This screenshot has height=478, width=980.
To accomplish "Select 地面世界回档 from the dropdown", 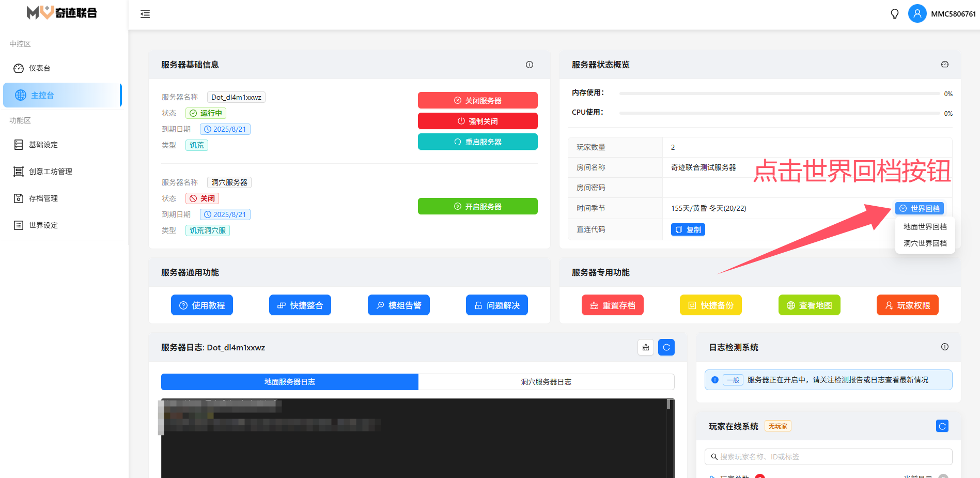I will click(x=925, y=227).
